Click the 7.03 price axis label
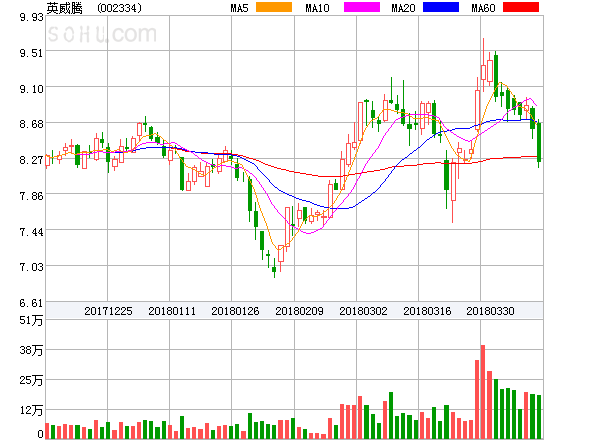 click(x=31, y=267)
